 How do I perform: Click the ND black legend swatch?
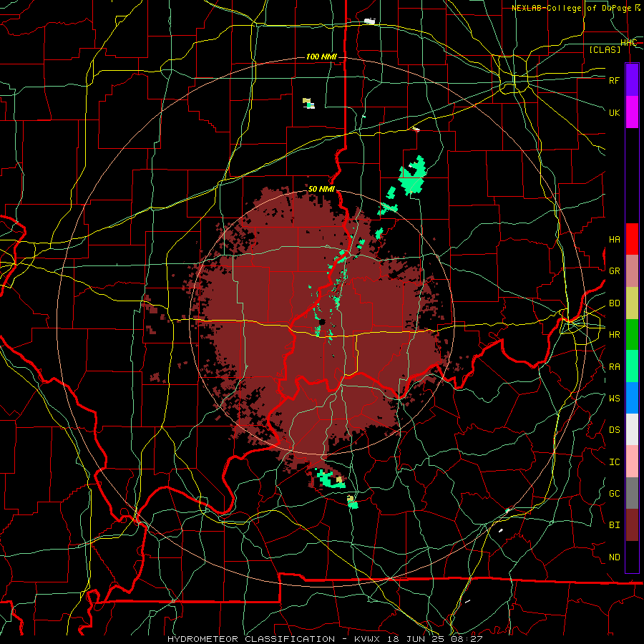[x=632, y=557]
